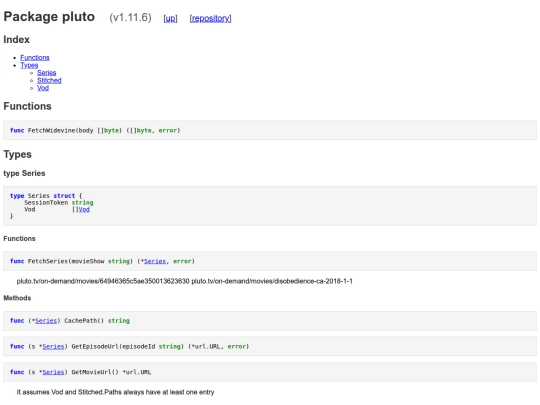This screenshot has width=540, height=405.
Task: Click the Package pluto heading
Action: coord(49,17)
